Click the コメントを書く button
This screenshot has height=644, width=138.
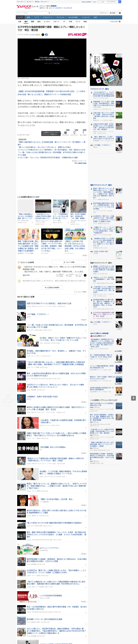(x=69, y=262)
